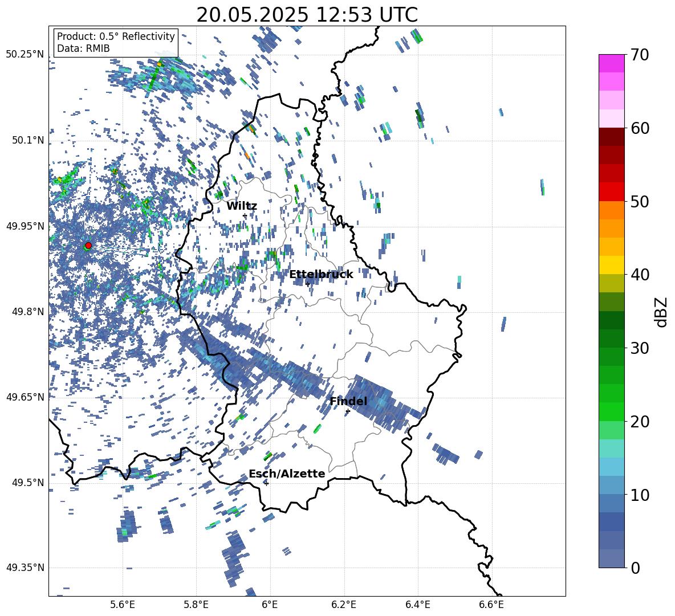Click the Ettelbruck city label
Image resolution: width=675 pixels, height=616 pixels.
tap(321, 275)
